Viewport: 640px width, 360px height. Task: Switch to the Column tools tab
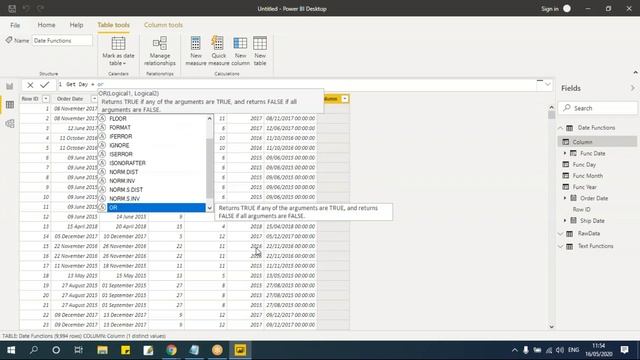[163, 25]
